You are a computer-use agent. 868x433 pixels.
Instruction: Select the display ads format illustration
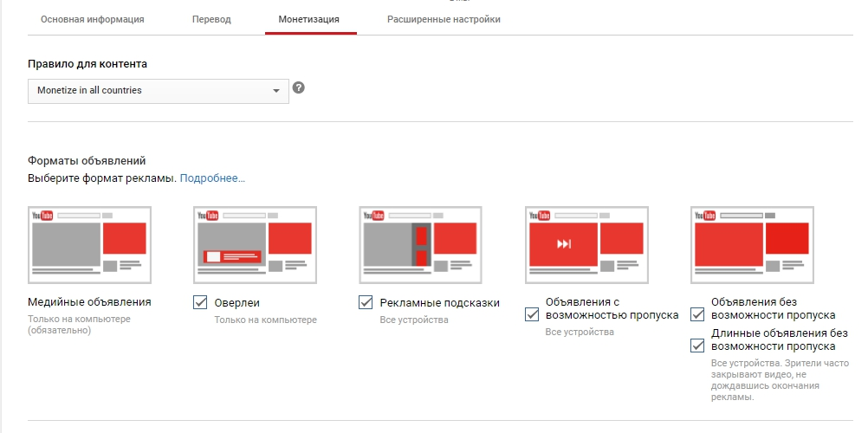[90, 245]
